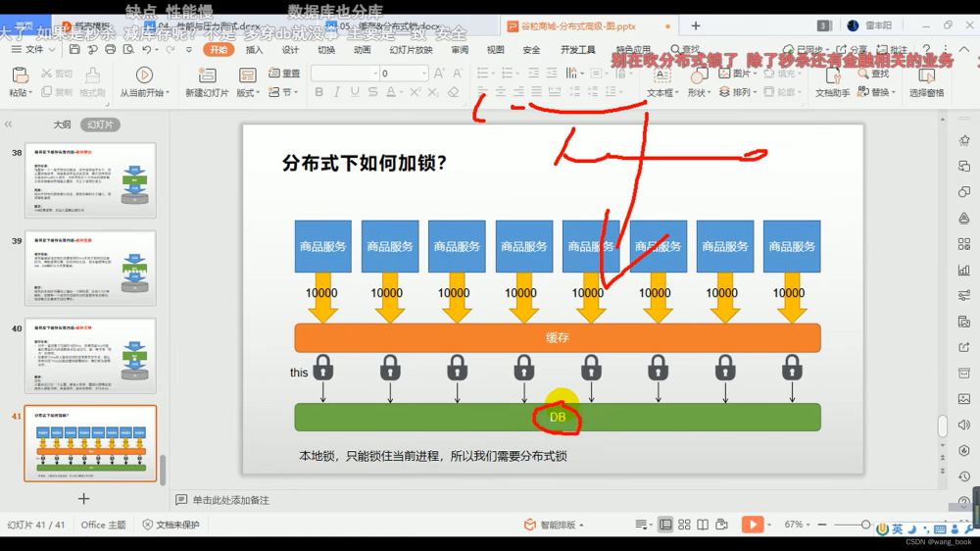Toggle Italic formatting

(337, 92)
